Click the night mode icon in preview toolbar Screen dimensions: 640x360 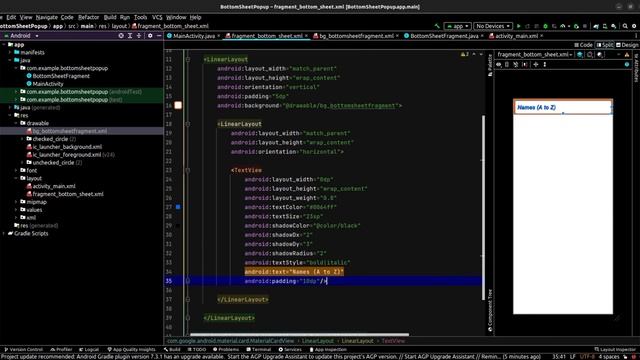[x=600, y=55]
